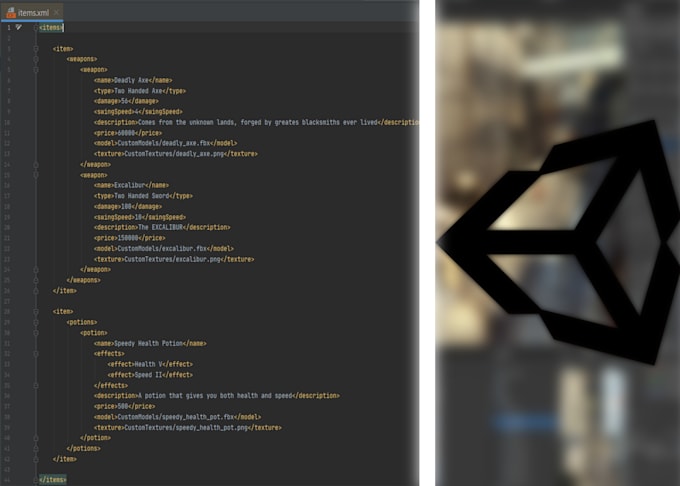Screen dimensions: 680x486
Task: Place cursor in opening <items> tag on line 1
Action: click(51, 28)
